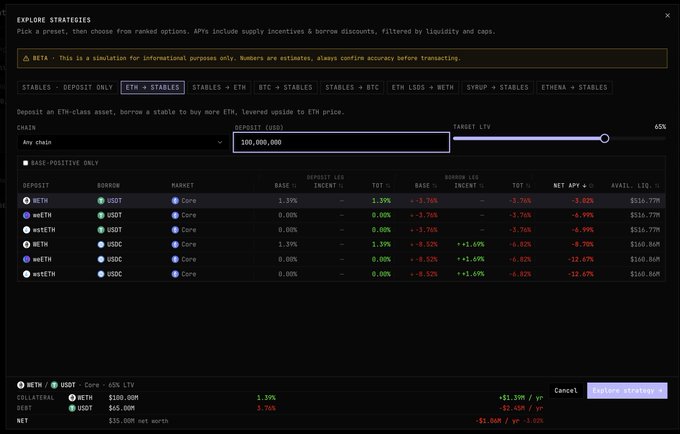Click the DEPOSIT column header
The image size is (680, 434).
pos(36,186)
